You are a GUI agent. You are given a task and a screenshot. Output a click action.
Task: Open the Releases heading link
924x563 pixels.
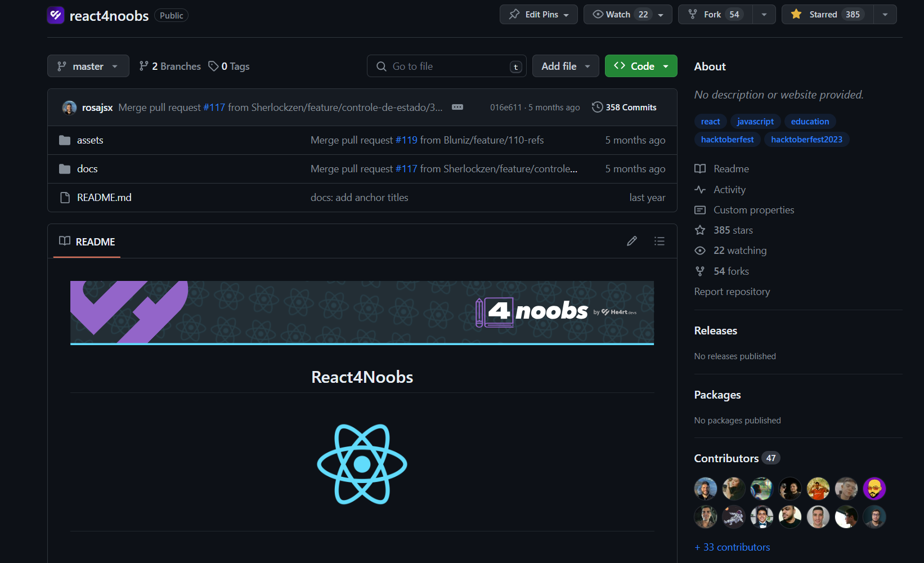(715, 330)
